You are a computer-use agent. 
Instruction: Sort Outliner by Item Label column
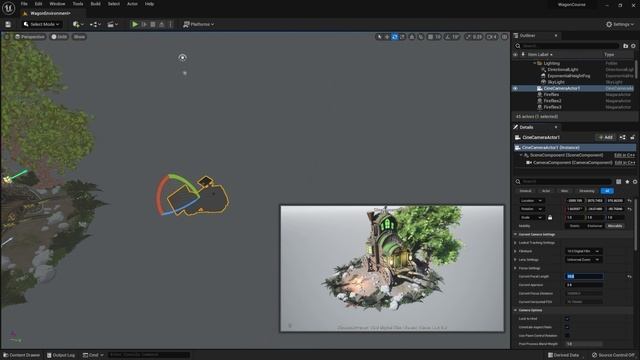click(540, 54)
